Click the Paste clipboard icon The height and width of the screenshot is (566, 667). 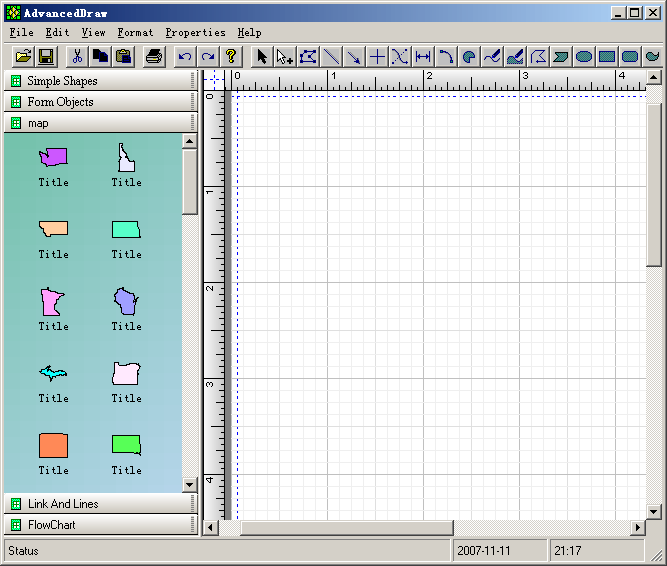123,57
